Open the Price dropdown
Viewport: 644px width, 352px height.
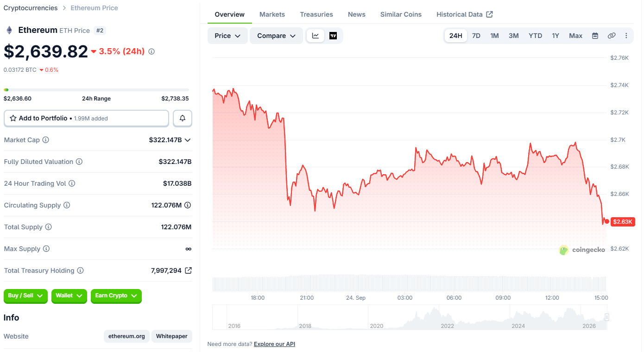(x=227, y=36)
